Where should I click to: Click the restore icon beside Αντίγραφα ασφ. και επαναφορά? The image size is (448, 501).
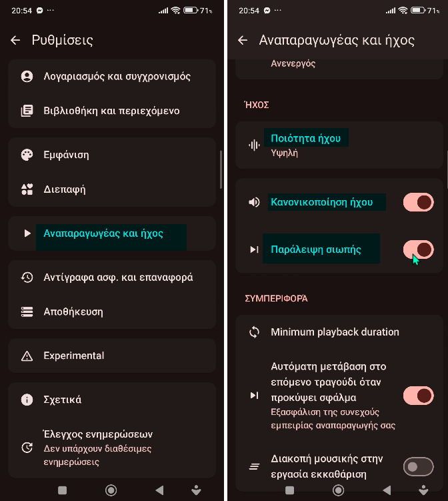27,278
